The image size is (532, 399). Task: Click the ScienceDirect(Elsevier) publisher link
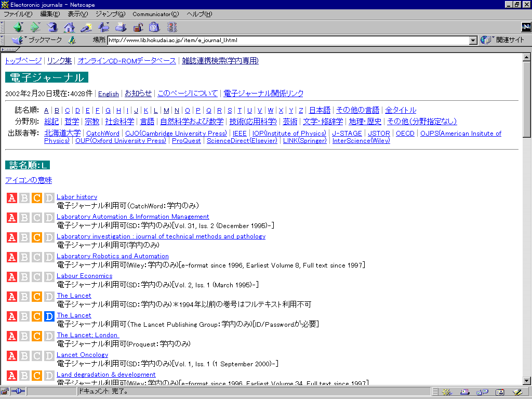pyautogui.click(x=242, y=141)
